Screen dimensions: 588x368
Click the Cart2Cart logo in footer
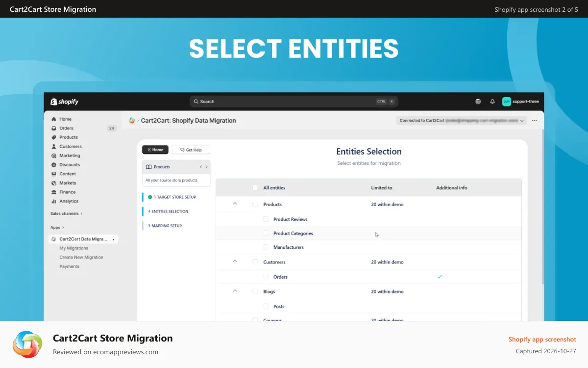tap(27, 344)
